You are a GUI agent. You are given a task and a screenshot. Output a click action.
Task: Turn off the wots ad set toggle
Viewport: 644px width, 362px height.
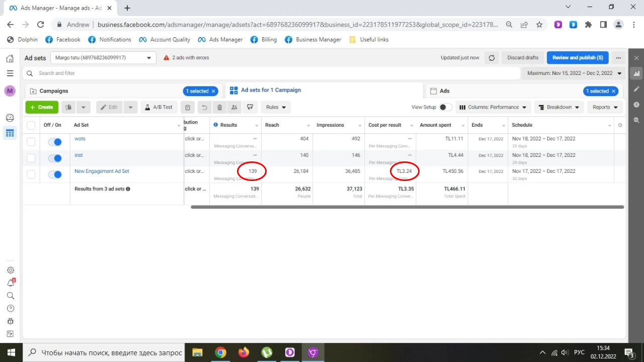(x=54, y=142)
